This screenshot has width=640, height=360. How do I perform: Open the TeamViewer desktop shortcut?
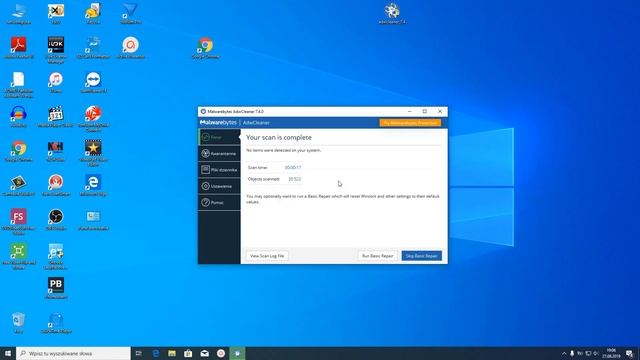point(93,82)
